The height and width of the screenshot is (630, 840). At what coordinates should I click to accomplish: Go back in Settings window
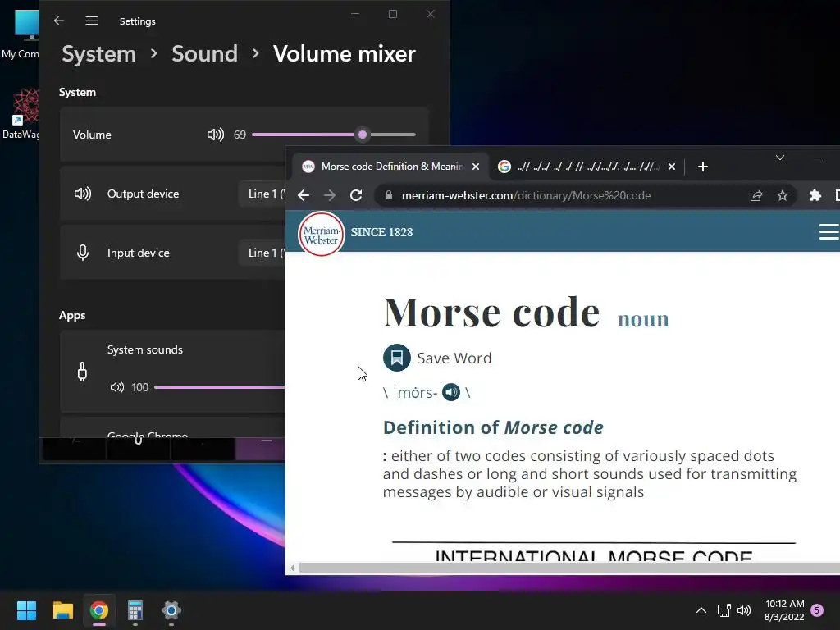pos(59,21)
